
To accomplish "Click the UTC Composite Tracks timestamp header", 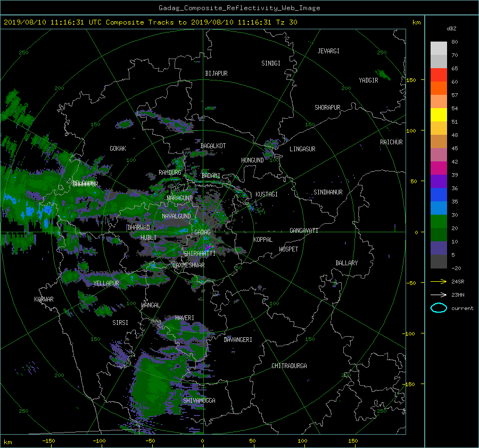I will [150, 22].
